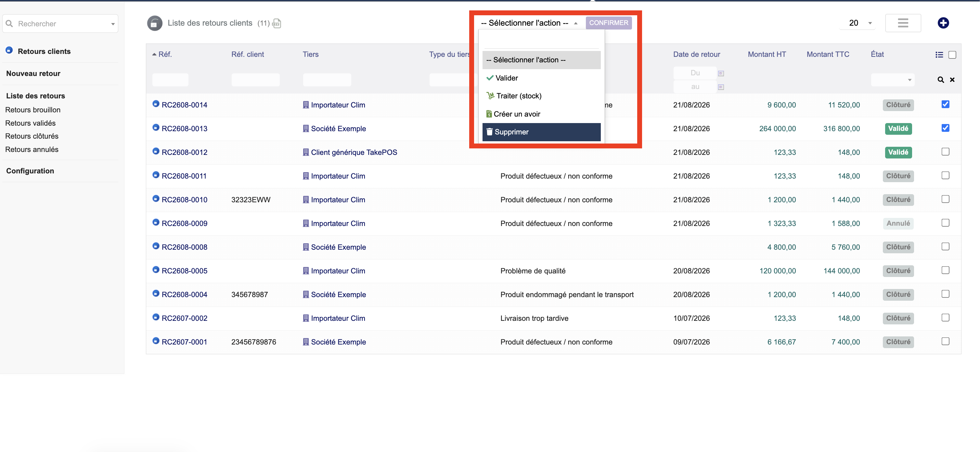Click the Réf. client filter input field
This screenshot has height=452, width=980.
[x=255, y=80]
